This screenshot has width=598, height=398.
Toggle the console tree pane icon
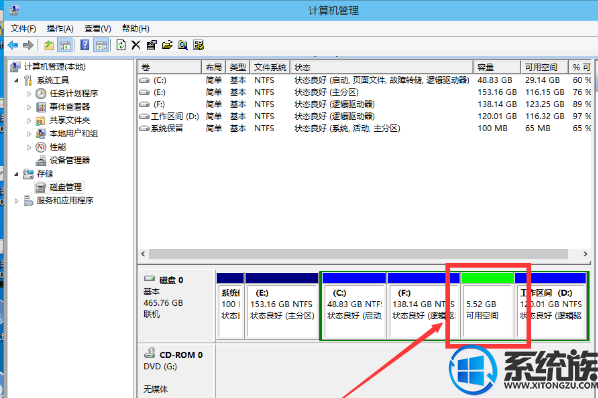[x=65, y=45]
